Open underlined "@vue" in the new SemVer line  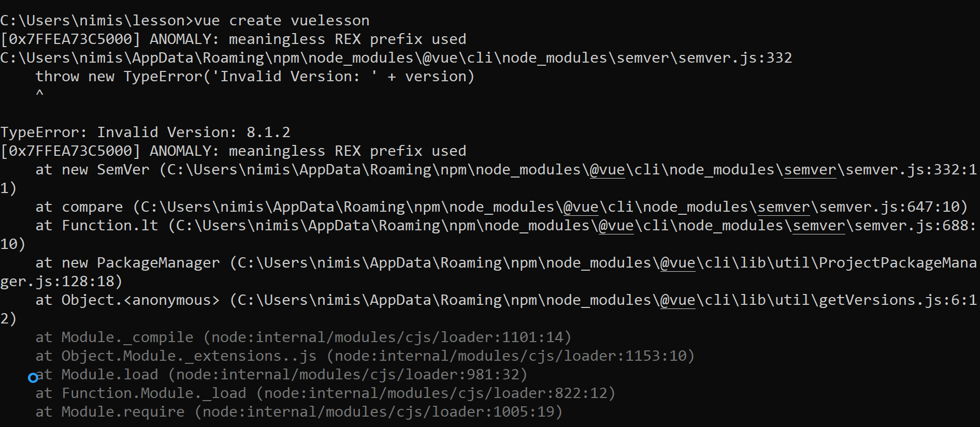[607, 170]
